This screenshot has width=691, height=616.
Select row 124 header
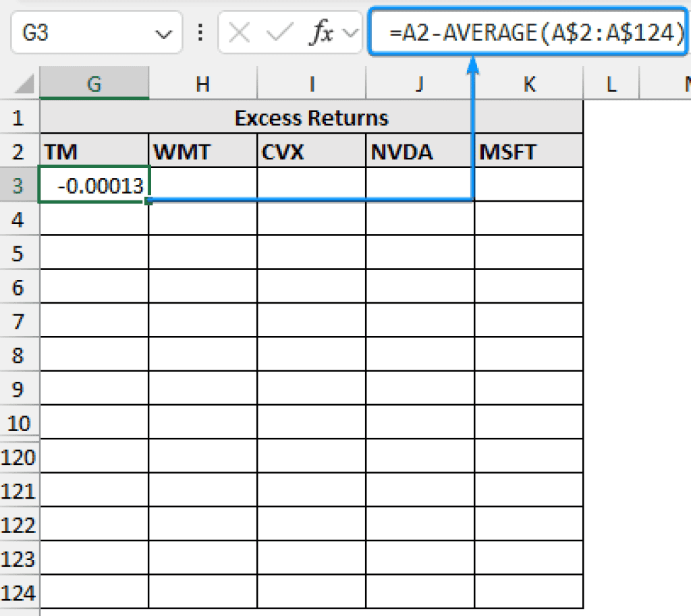tap(19, 592)
